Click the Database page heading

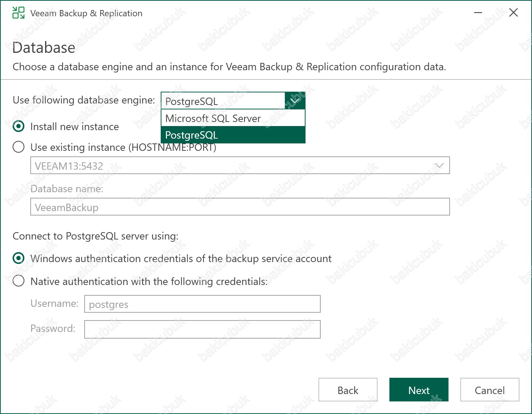pos(44,48)
